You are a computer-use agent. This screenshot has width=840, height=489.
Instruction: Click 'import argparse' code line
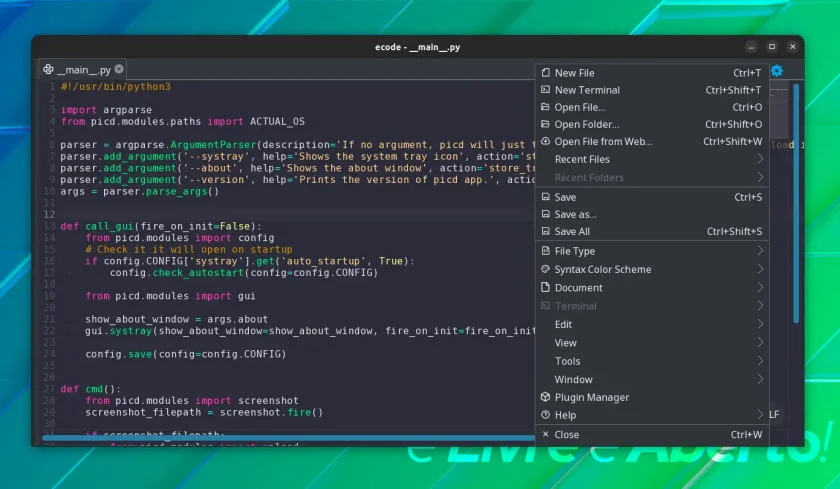106,109
